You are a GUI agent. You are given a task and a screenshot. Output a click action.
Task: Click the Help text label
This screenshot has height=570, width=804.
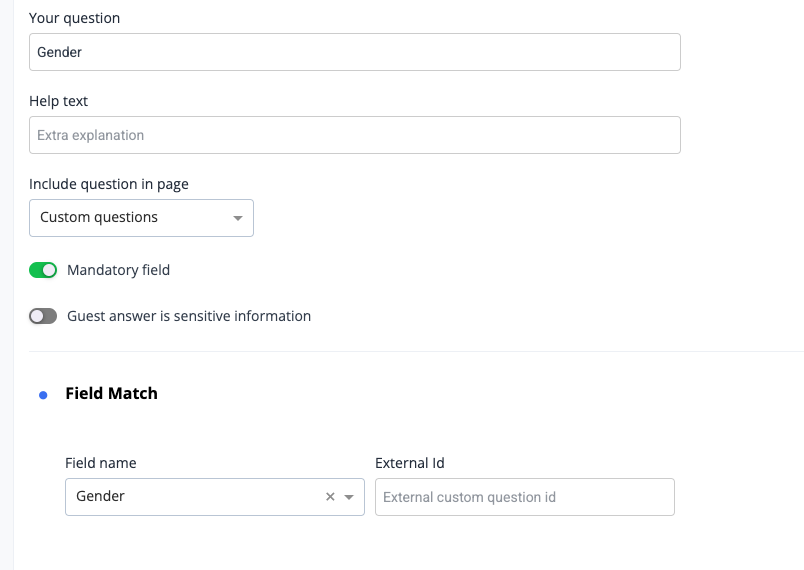pos(58,101)
